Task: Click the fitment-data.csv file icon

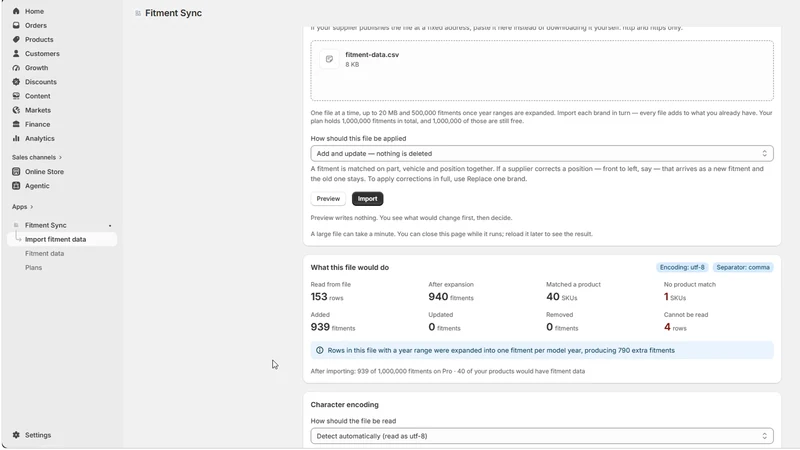Action: pyautogui.click(x=329, y=59)
